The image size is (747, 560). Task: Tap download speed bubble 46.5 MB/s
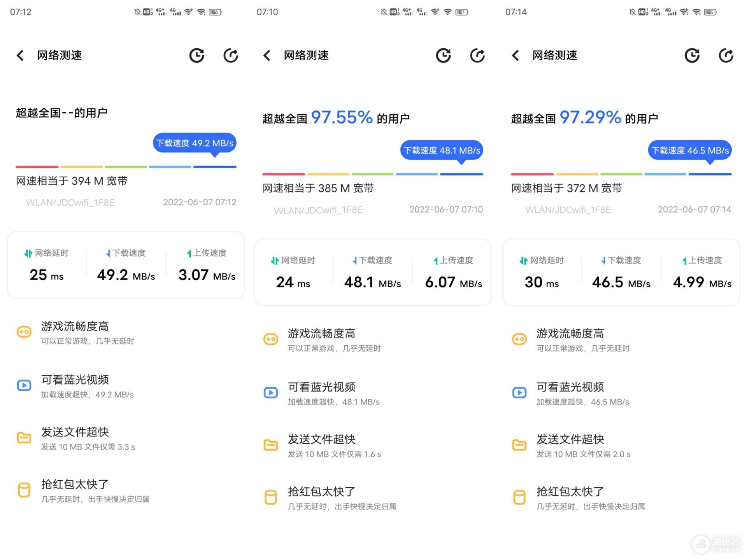tap(690, 150)
